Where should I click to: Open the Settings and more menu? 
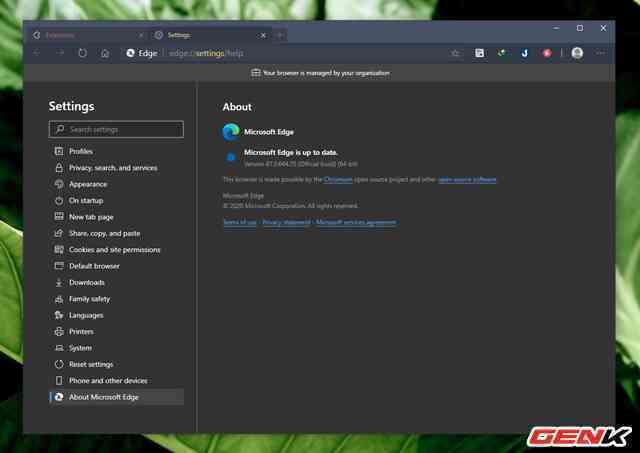[600, 53]
